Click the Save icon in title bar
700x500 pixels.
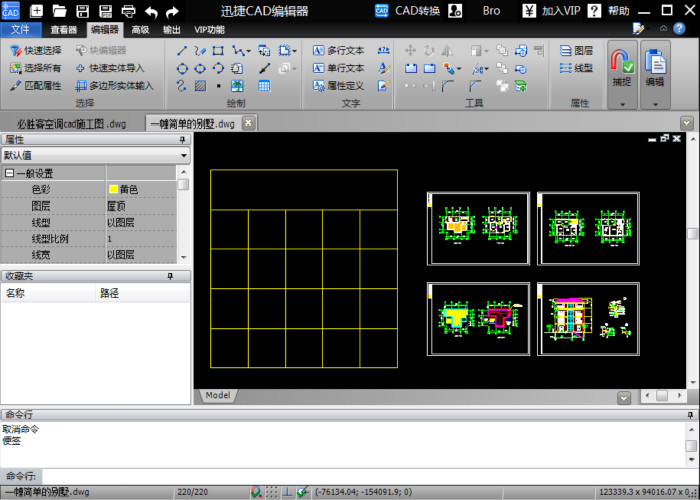click(x=83, y=11)
